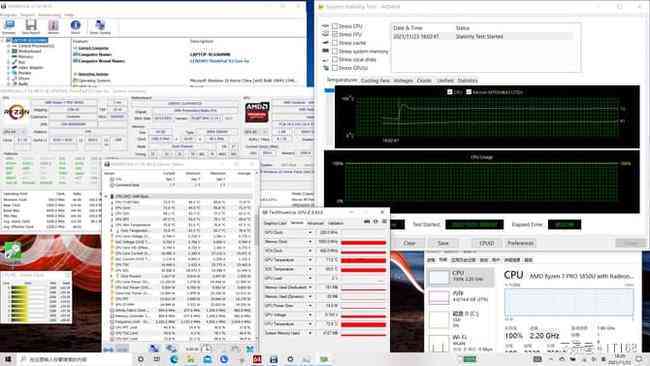Open the GPU Clock sensor dropdown

(x=310, y=233)
